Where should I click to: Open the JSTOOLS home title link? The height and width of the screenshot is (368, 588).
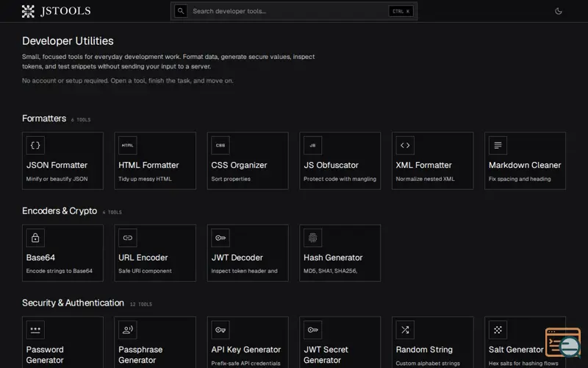pos(65,11)
